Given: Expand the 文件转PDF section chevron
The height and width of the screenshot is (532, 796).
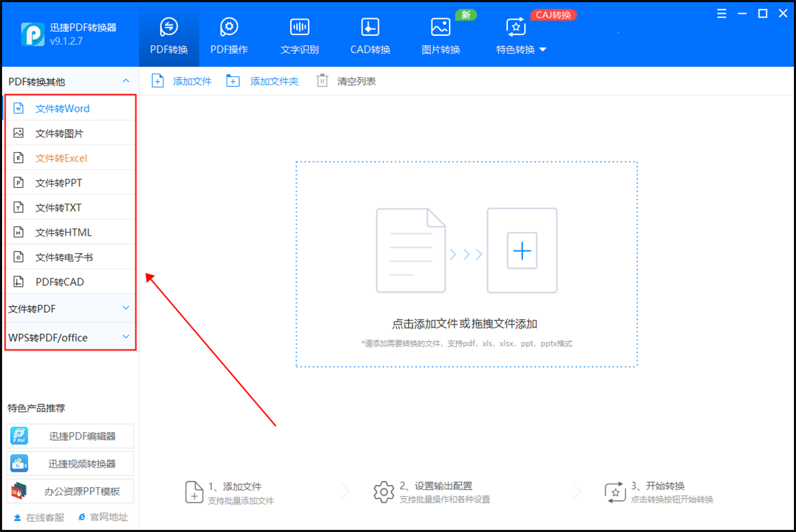Looking at the screenshot, I should [x=126, y=308].
